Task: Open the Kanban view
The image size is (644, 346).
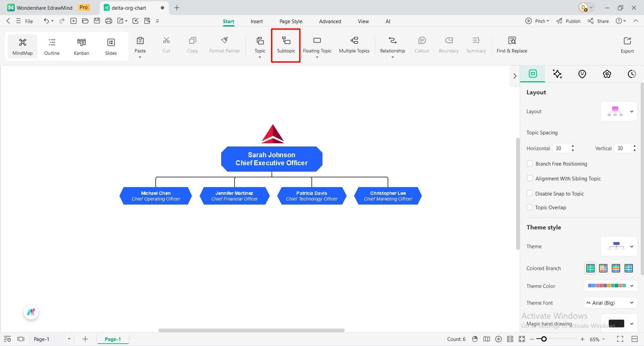Action: [82, 46]
